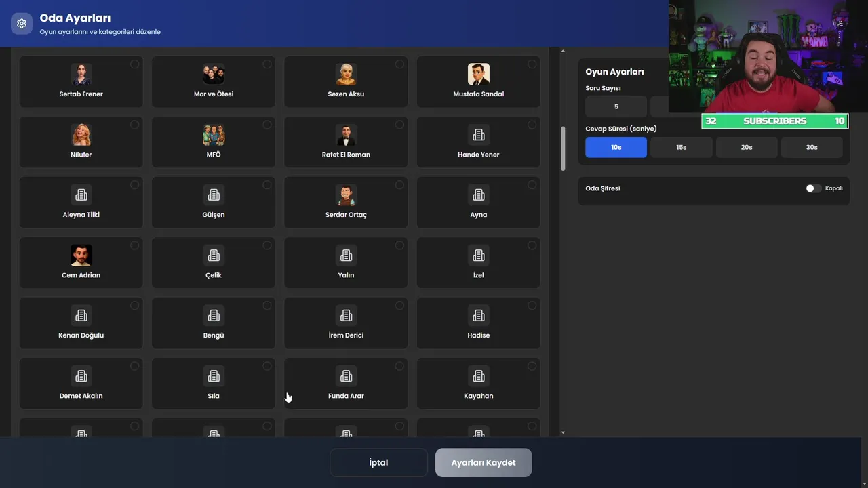The width and height of the screenshot is (868, 488).
Task: Select the Kayahan radio circle
Action: [532, 366]
